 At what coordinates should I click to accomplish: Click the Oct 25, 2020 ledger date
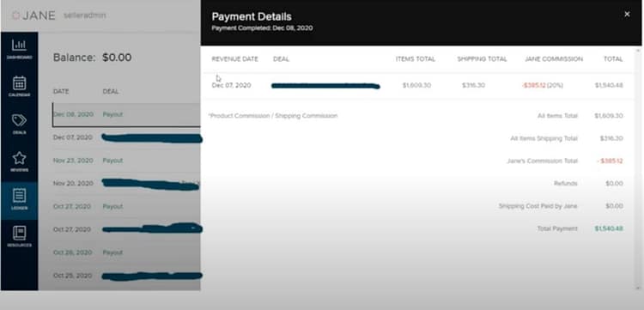point(73,276)
